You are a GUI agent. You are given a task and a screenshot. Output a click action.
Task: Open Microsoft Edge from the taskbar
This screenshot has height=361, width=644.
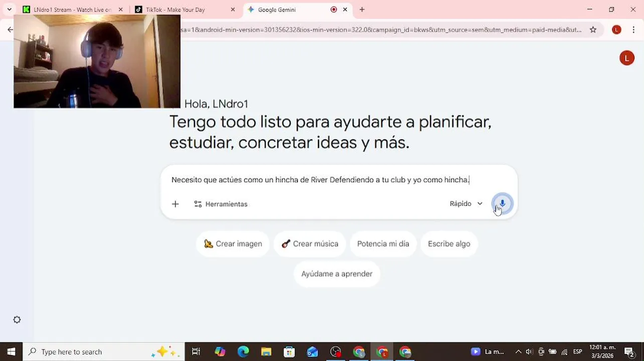[243, 351]
